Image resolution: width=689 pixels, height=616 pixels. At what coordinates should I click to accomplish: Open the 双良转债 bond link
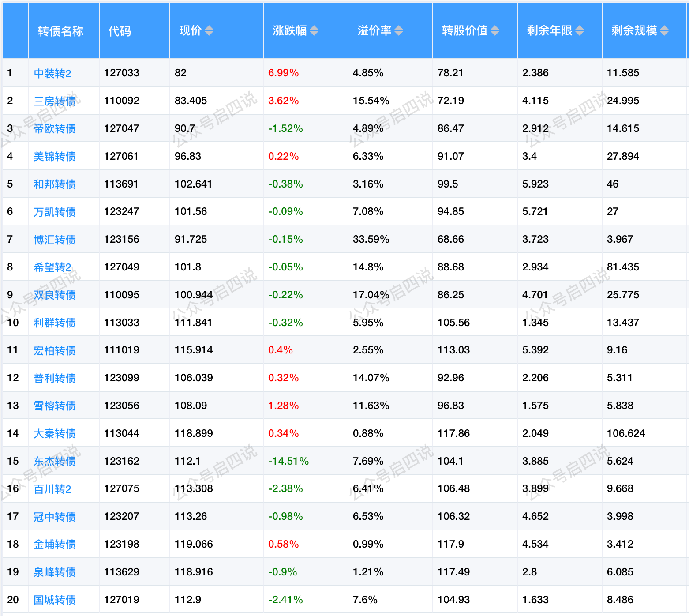55,295
